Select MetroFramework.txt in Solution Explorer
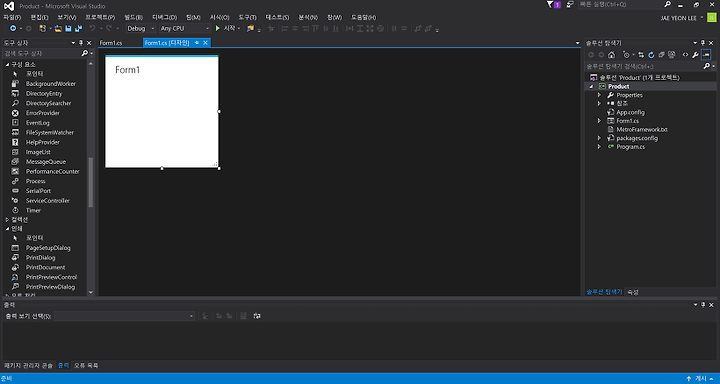720x384 pixels. click(x=642, y=130)
